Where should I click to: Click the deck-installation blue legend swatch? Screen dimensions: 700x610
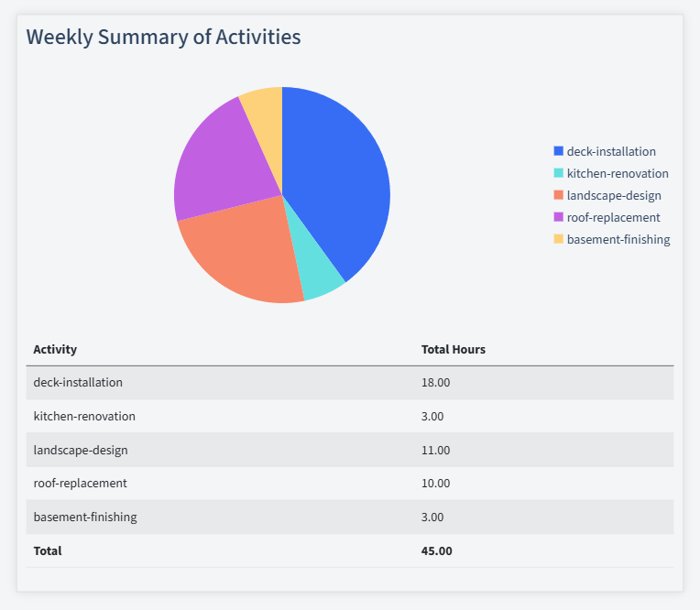click(559, 151)
